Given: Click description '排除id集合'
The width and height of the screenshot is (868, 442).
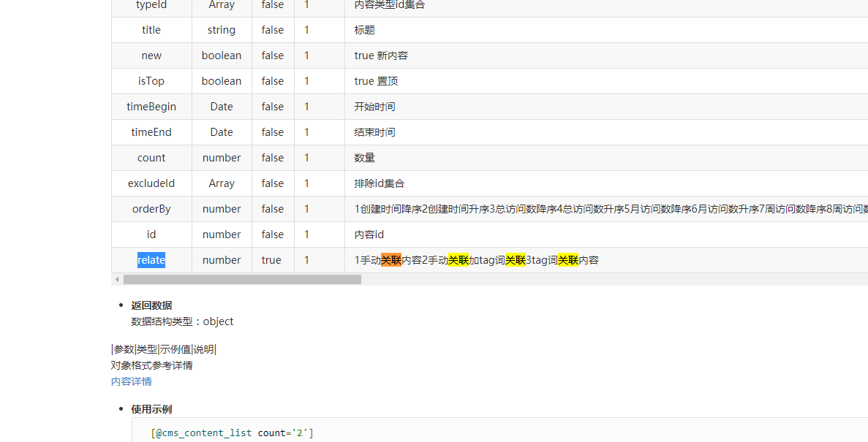Looking at the screenshot, I should click(x=380, y=183).
